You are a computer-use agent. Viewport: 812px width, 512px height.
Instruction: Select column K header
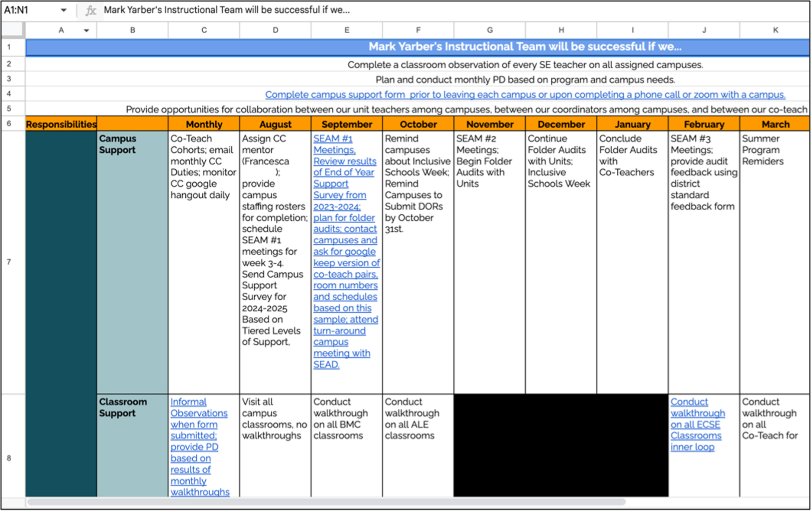[x=775, y=30]
